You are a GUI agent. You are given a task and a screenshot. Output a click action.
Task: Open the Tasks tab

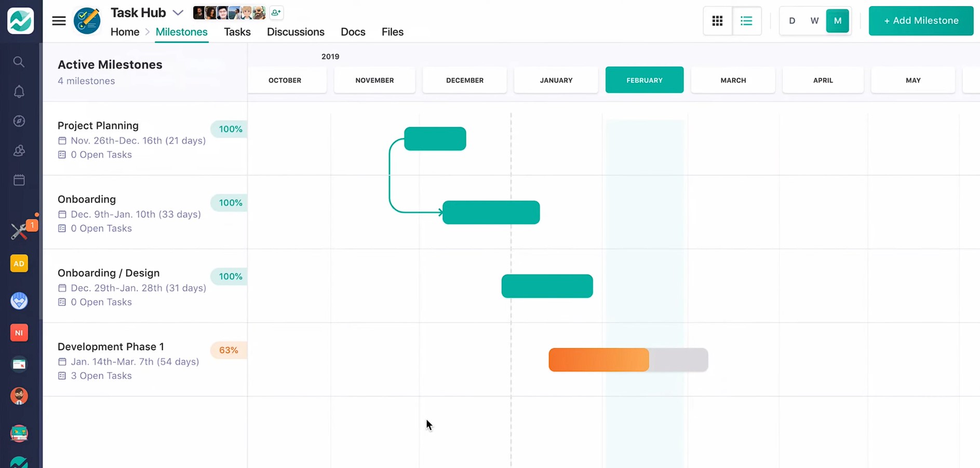[237, 32]
